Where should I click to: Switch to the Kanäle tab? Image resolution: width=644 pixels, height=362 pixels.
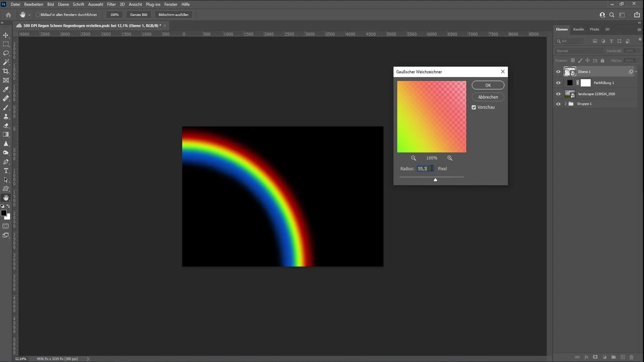[578, 29]
